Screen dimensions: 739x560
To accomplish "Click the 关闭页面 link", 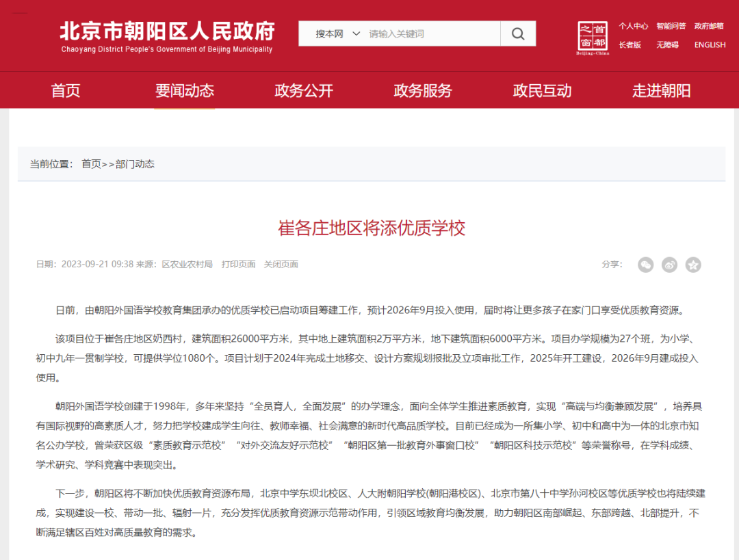I will [281, 264].
